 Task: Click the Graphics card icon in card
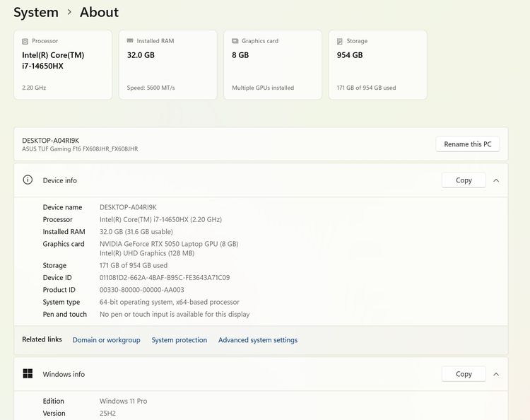(235, 41)
